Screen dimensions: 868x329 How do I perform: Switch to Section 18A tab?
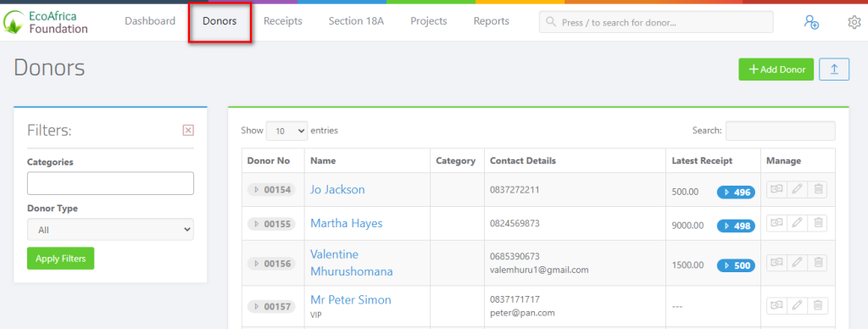coord(356,21)
